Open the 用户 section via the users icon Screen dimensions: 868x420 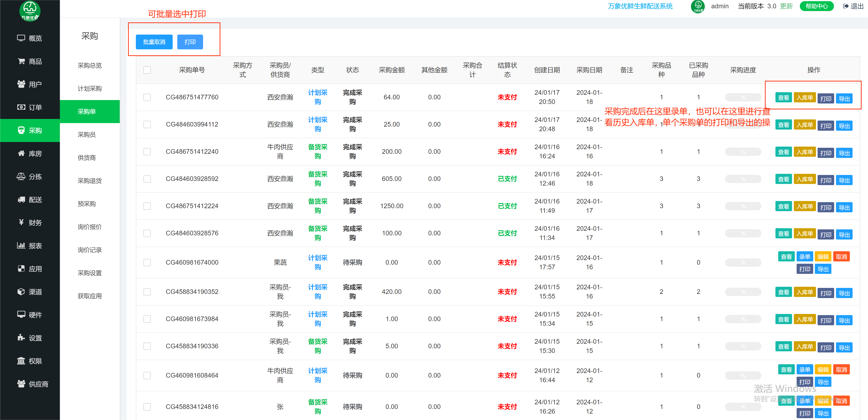[x=21, y=84]
